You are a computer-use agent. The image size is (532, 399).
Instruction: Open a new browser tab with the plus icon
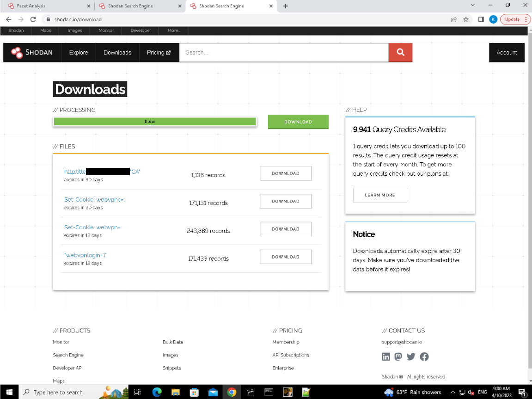285,6
